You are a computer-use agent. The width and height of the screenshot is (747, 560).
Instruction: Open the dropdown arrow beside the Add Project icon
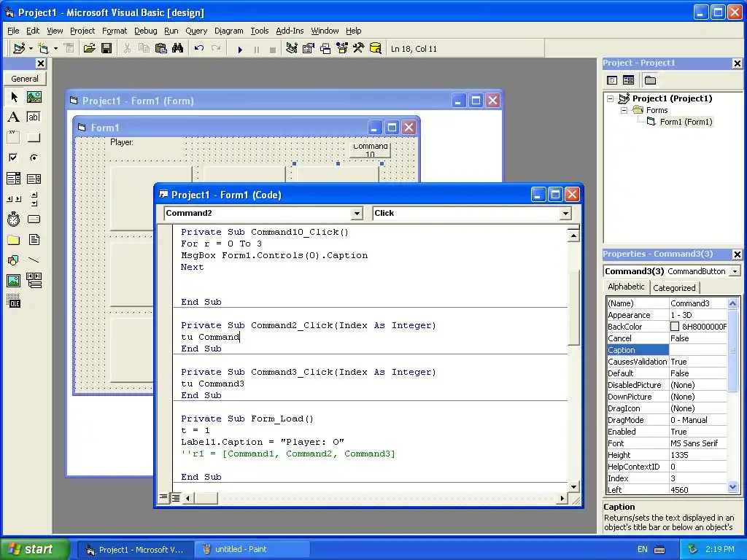coord(31,49)
